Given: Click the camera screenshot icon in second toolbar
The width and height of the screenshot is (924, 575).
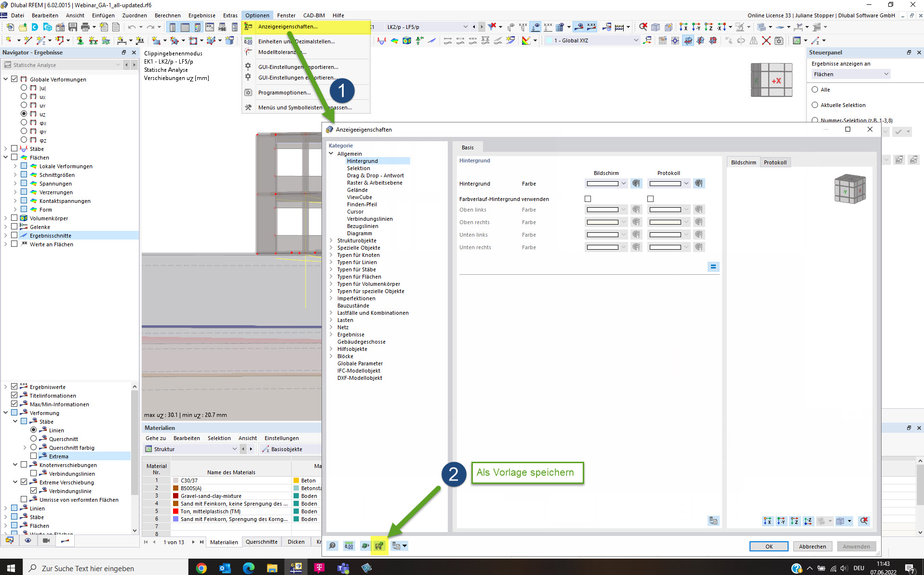Looking at the screenshot, I should [779, 40].
